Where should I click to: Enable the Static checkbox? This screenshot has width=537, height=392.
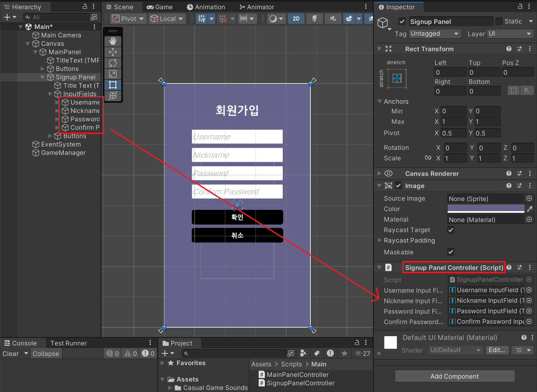click(x=499, y=21)
